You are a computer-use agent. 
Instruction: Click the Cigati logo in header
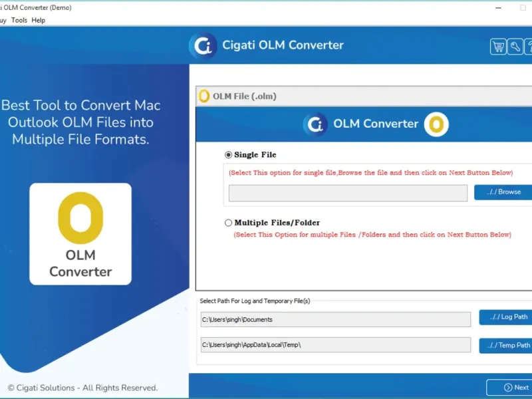[x=203, y=45]
